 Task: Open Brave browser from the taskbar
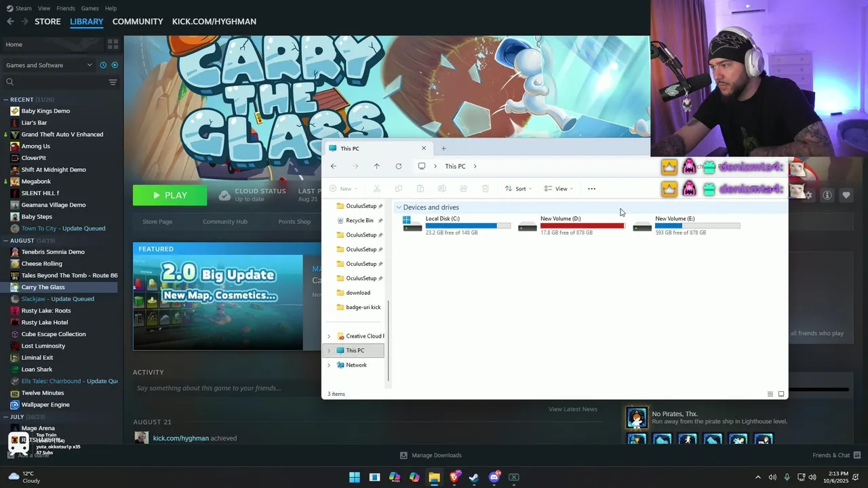[x=454, y=477]
